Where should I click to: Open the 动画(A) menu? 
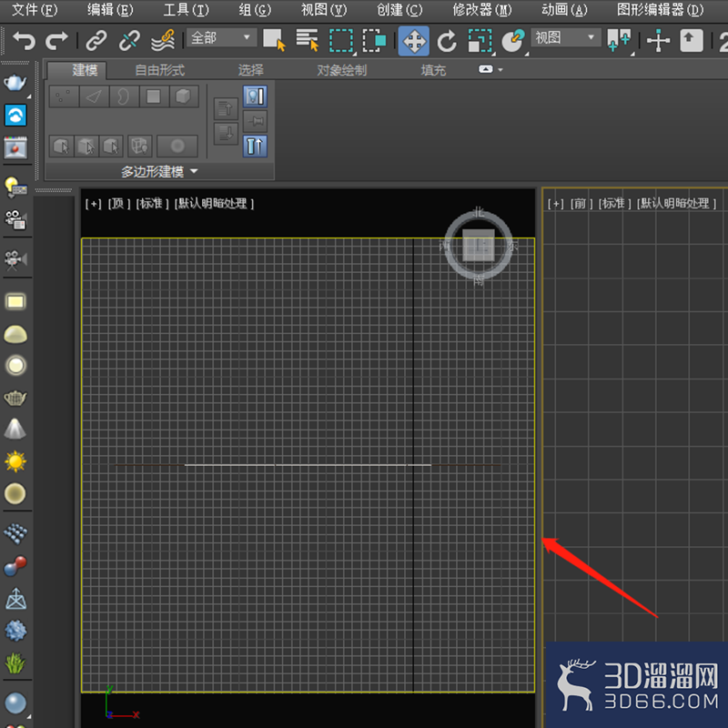click(x=564, y=10)
